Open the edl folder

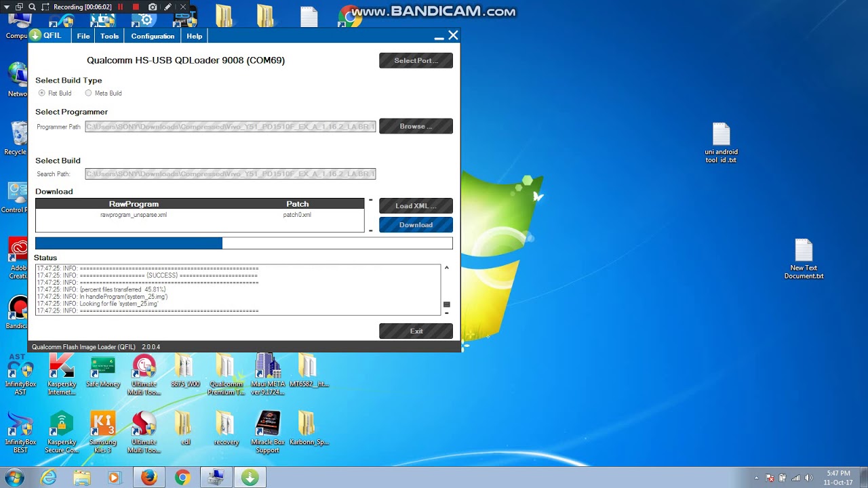coord(185,429)
